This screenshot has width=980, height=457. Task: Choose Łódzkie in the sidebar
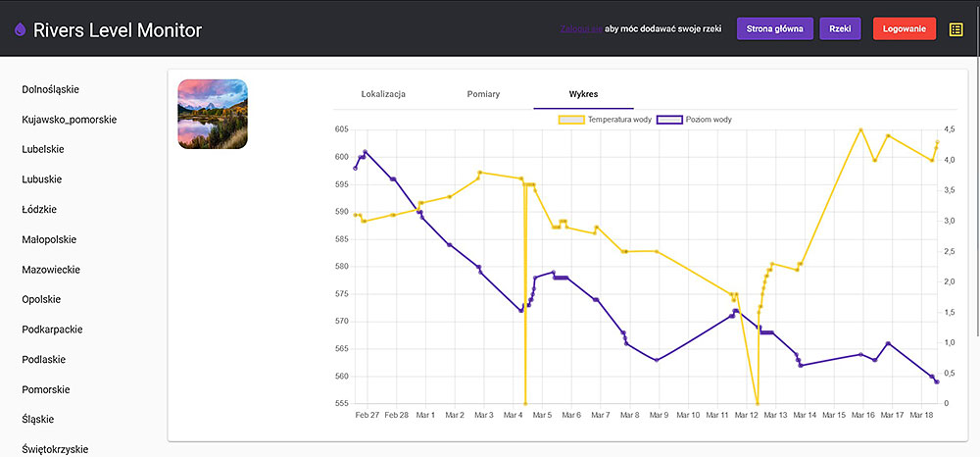39,210
